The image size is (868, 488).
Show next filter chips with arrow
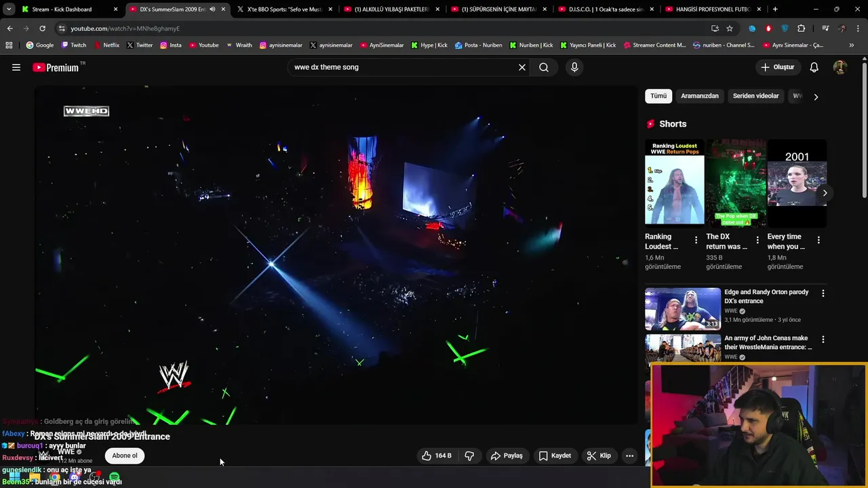816,97
